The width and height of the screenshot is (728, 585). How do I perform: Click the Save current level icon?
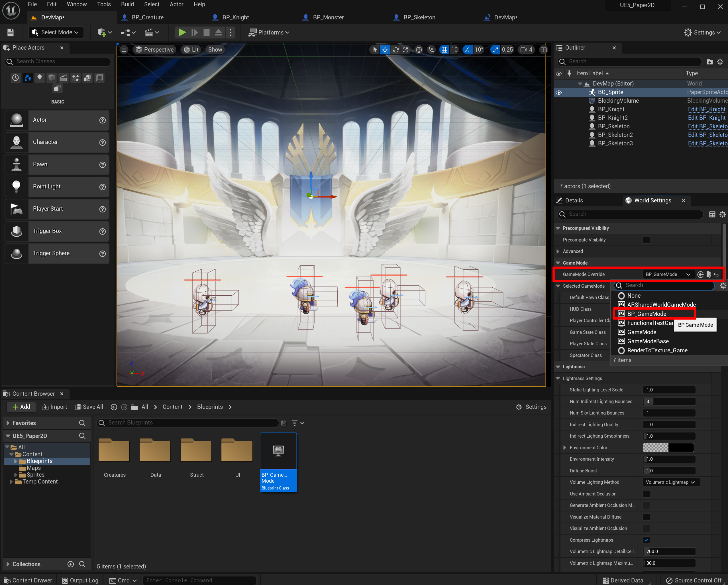coord(11,32)
